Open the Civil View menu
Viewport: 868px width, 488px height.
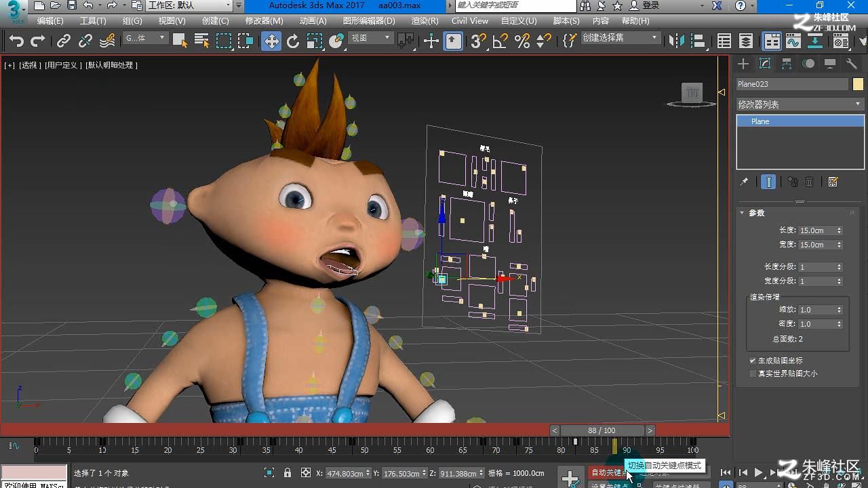point(470,21)
